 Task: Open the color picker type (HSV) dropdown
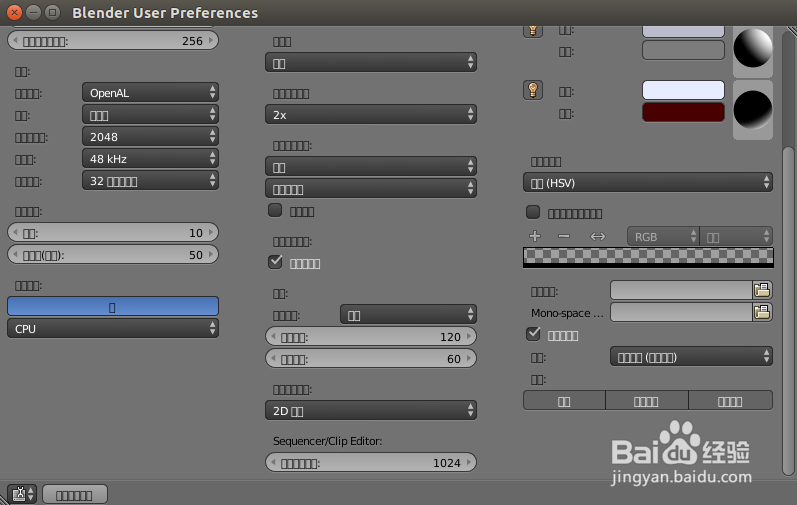(648, 182)
